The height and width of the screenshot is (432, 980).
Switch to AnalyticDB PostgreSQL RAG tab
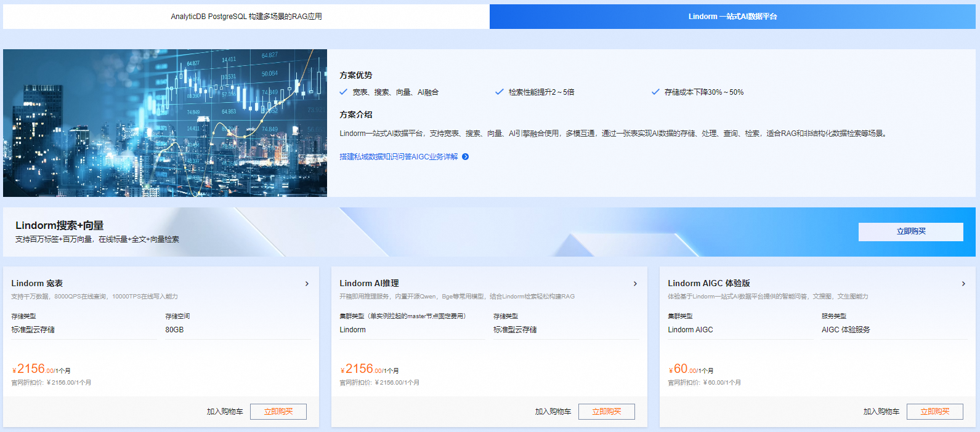(x=246, y=17)
